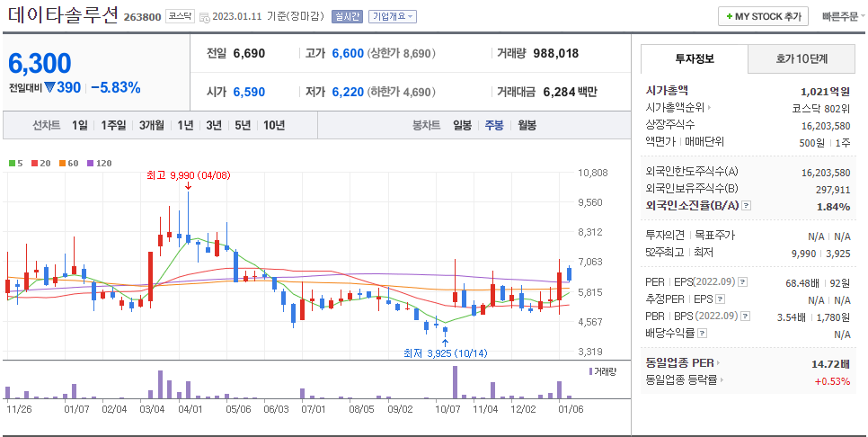868x437 pixels.
Task: Click the 10/07 date on chart axis
Action: click(x=447, y=409)
